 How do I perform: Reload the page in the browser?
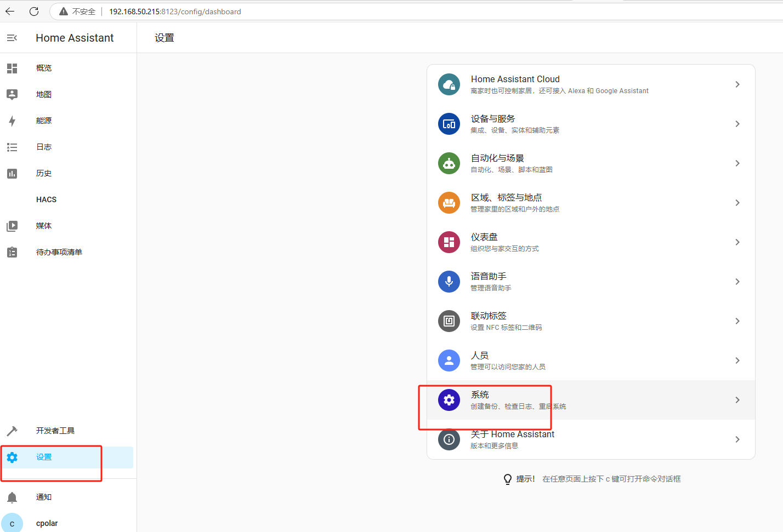[34, 12]
